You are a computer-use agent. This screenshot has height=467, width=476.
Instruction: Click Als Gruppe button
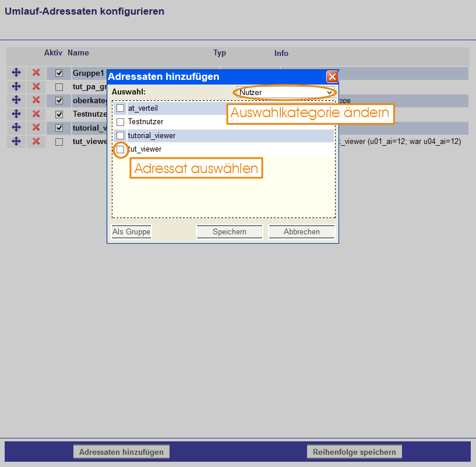point(131,232)
